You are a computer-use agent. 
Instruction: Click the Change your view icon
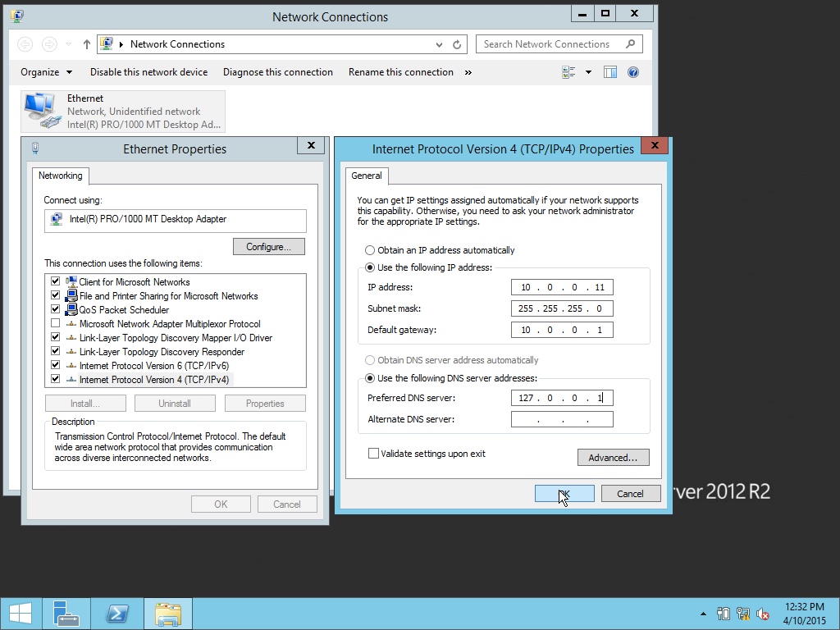(x=568, y=72)
